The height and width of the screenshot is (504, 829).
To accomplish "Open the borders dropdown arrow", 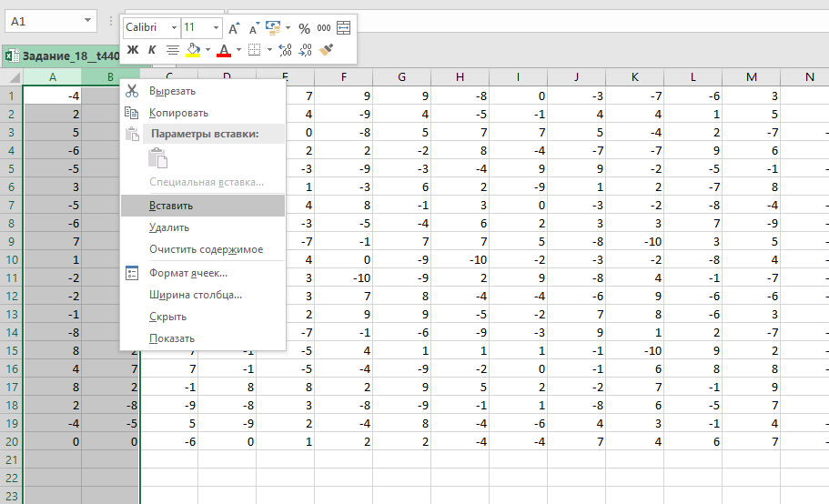I will pos(268,50).
